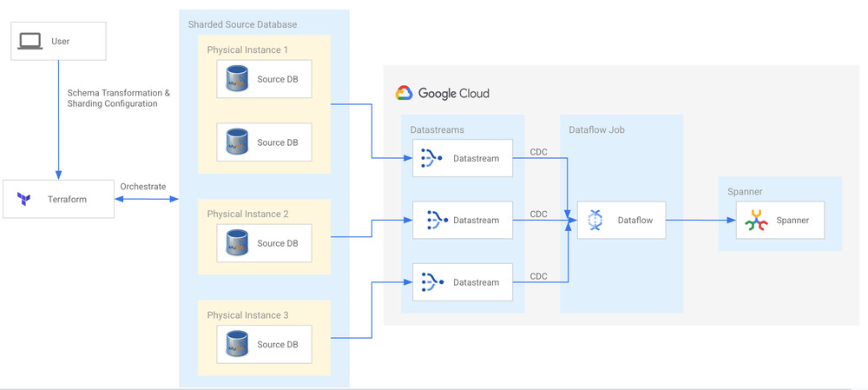Image resolution: width=868 pixels, height=390 pixels.
Task: Click the Dataflow Job group heading
Action: (x=596, y=129)
